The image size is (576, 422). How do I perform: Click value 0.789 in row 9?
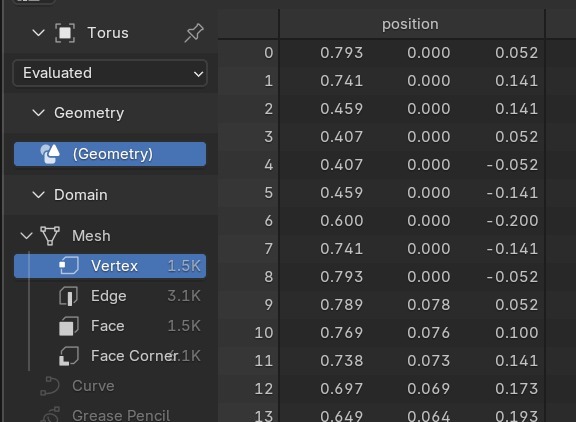pyautogui.click(x=341, y=304)
